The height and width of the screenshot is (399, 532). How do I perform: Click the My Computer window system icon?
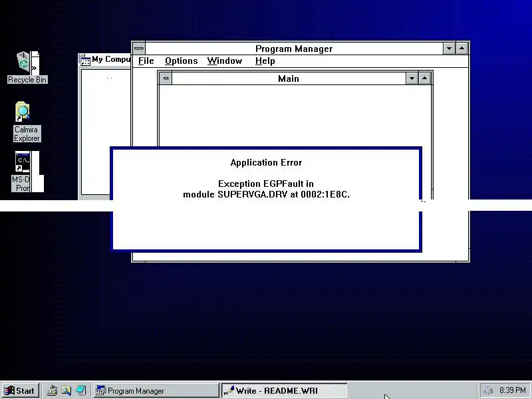85,60
